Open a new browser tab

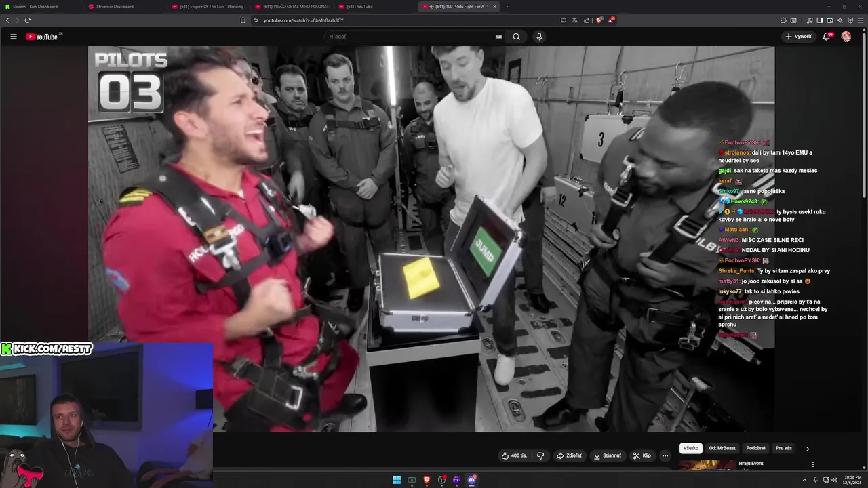pos(507,7)
